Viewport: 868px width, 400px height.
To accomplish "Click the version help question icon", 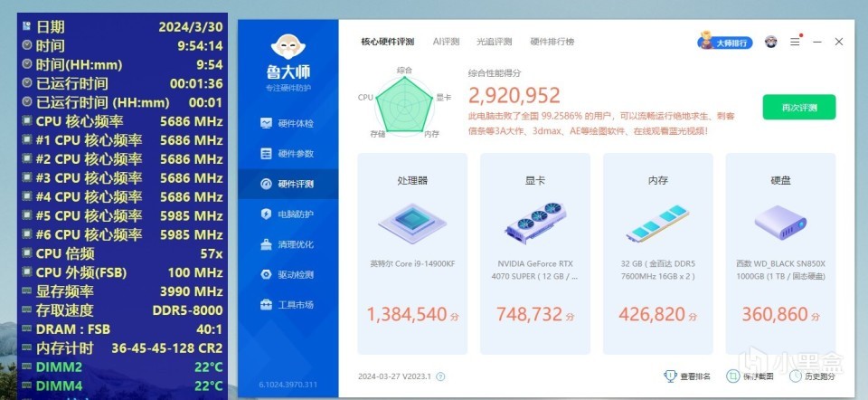I will [440, 376].
